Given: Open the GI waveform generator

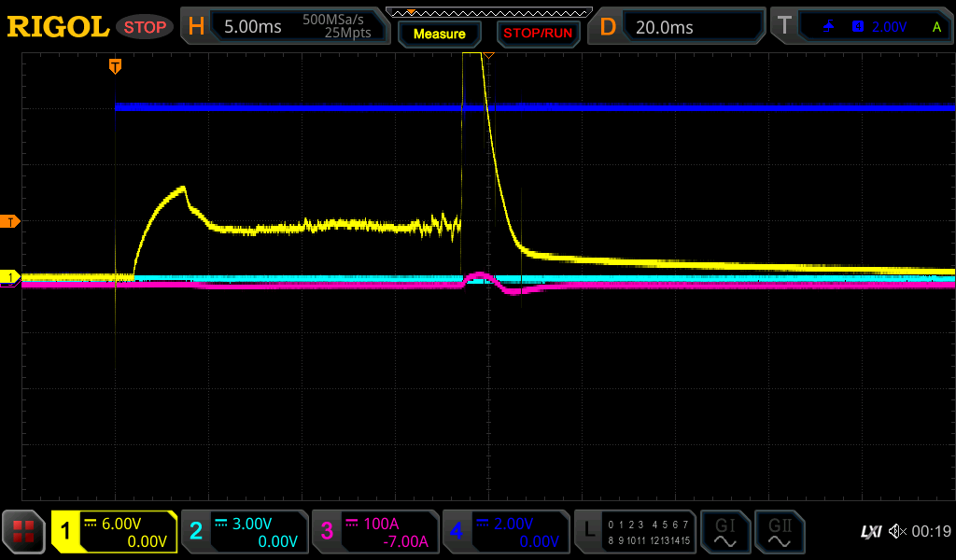Looking at the screenshot, I should [724, 532].
